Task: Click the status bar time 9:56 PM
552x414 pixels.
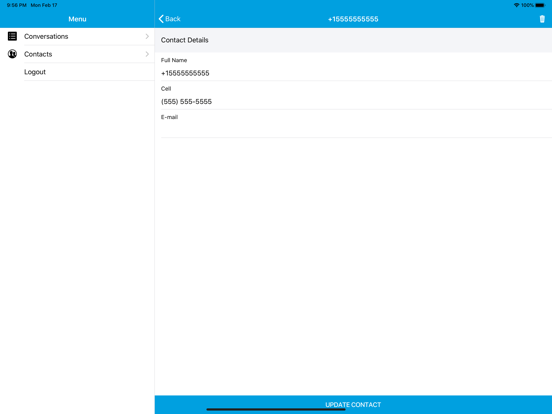Action: 17,5
